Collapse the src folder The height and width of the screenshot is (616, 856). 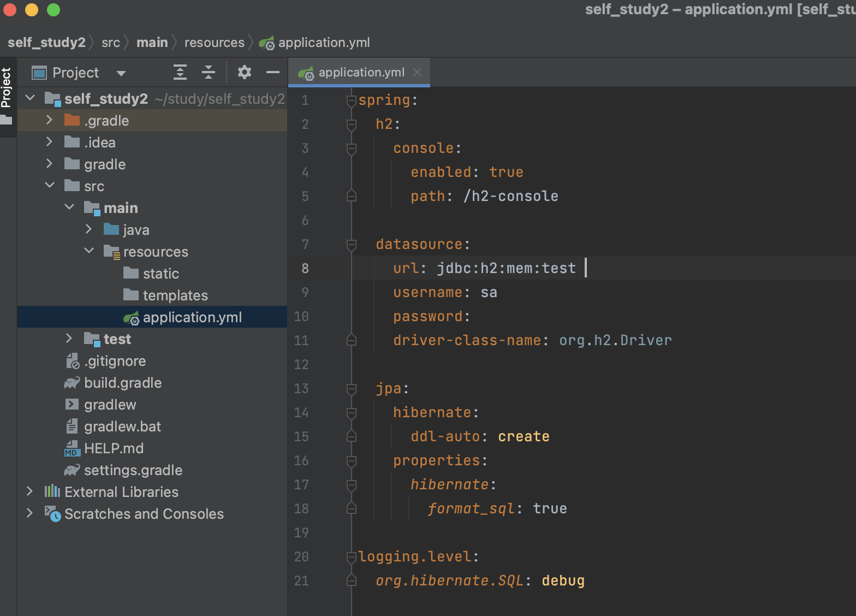(50, 185)
